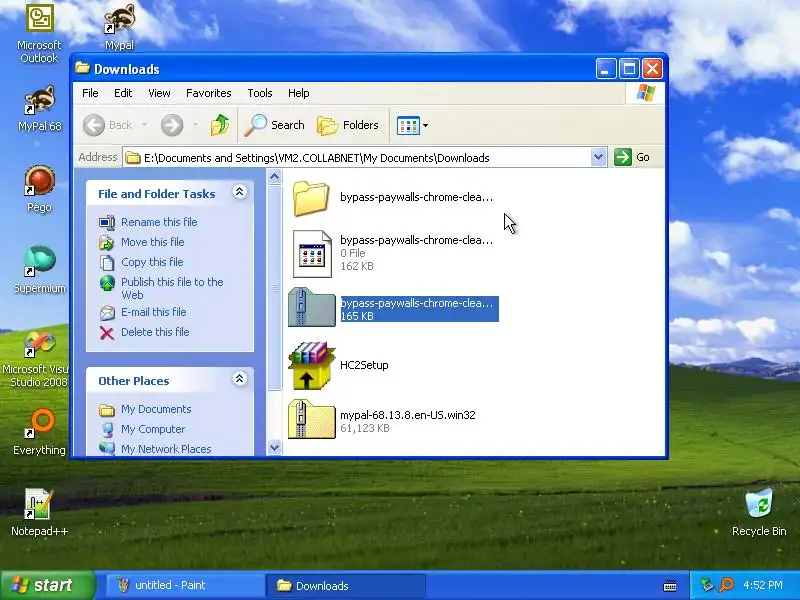
Task: Click the mypal-68.13.8.en-US.win32 file name
Action: click(408, 415)
